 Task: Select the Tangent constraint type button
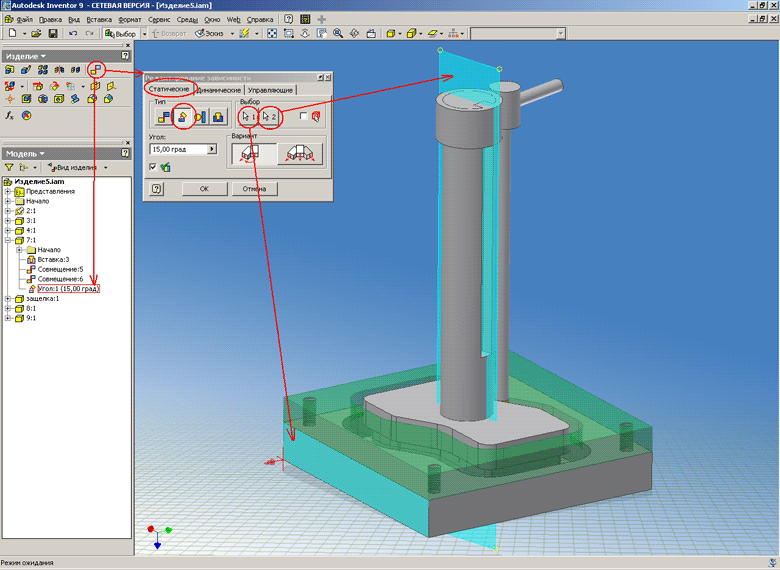(x=200, y=117)
